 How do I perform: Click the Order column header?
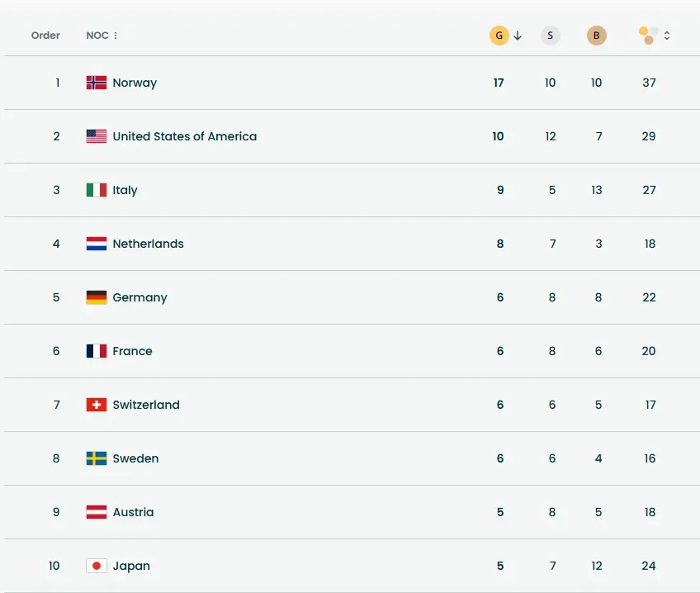click(45, 36)
